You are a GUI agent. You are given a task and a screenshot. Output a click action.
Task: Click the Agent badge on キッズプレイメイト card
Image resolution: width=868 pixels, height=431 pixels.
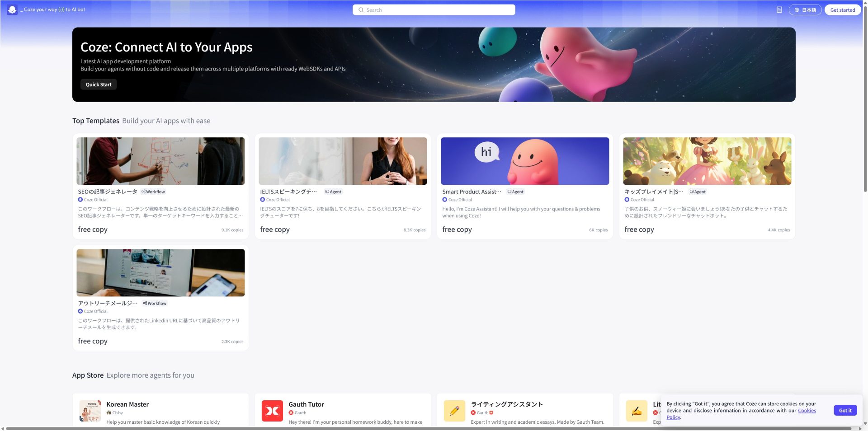pos(698,192)
